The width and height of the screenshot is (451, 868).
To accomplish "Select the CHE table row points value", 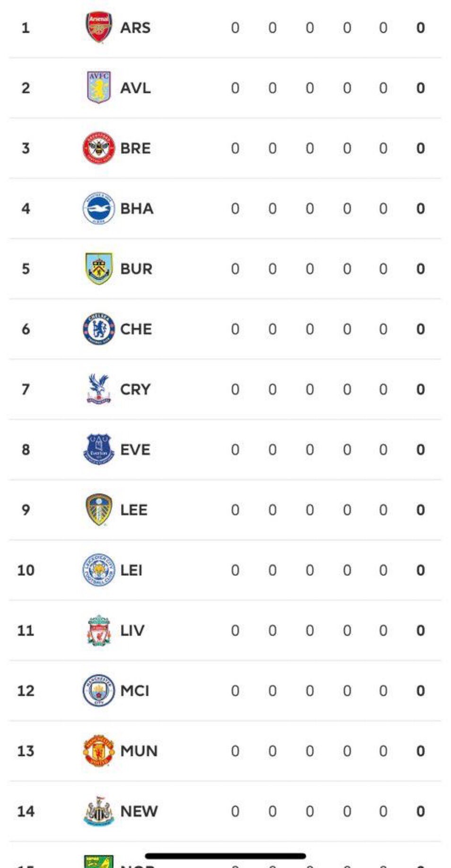I will coord(420,329).
